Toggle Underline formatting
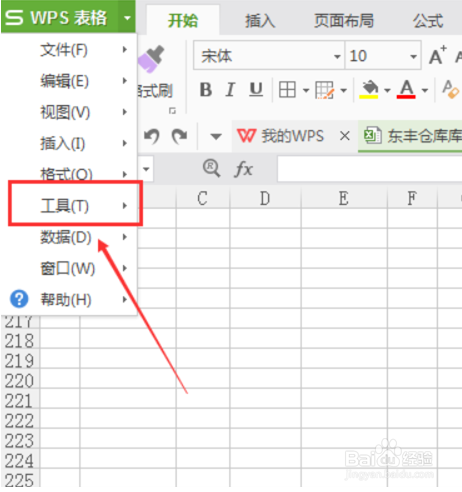Viewport: 462px width, 492px height. tap(256, 90)
